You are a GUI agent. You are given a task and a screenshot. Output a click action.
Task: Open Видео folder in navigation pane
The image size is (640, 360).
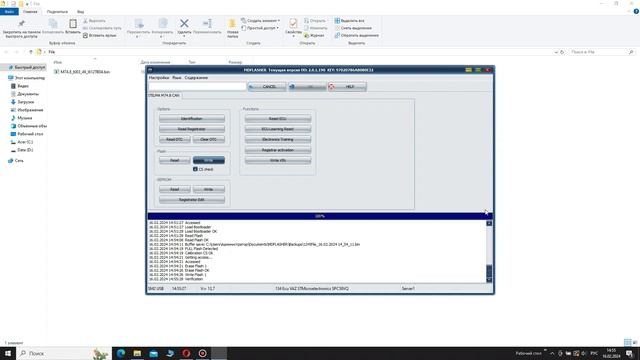point(20,86)
